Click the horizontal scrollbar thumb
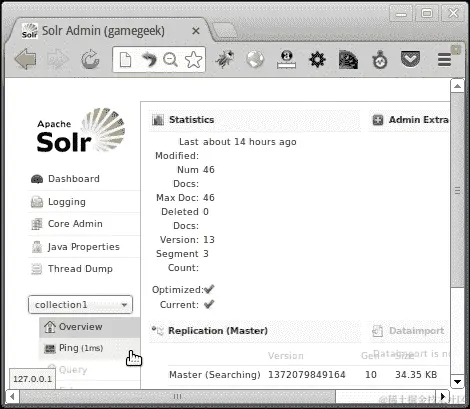The width and height of the screenshot is (470, 409). click(x=177, y=397)
